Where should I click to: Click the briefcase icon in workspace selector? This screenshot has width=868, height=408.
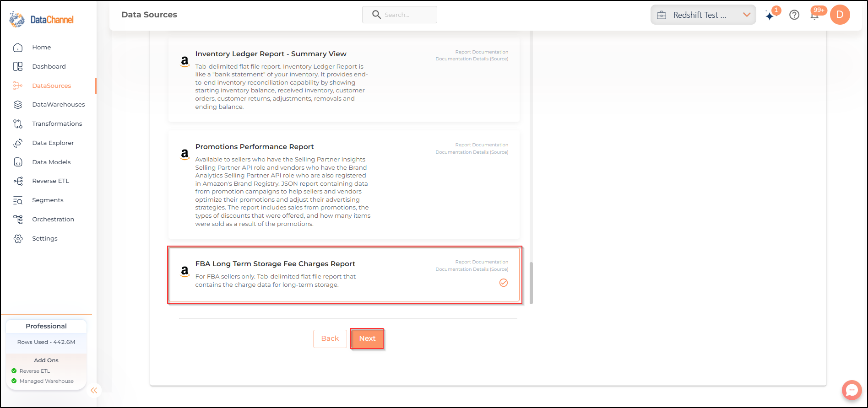click(662, 15)
